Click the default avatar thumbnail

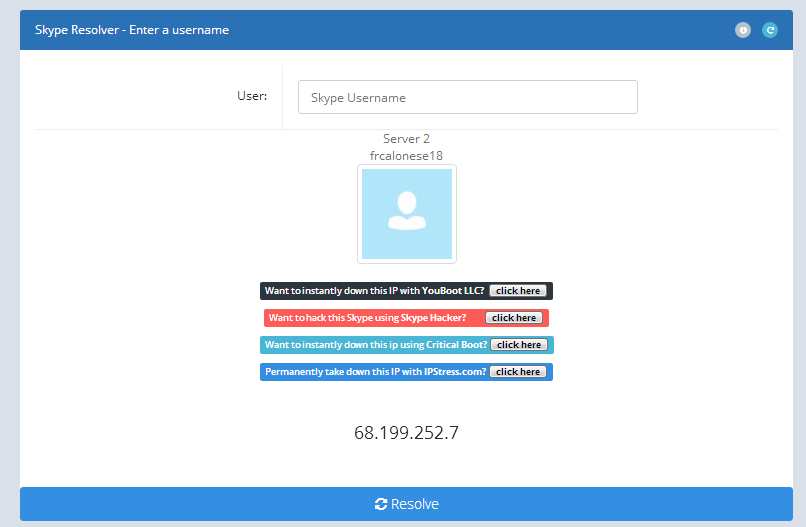(x=407, y=214)
